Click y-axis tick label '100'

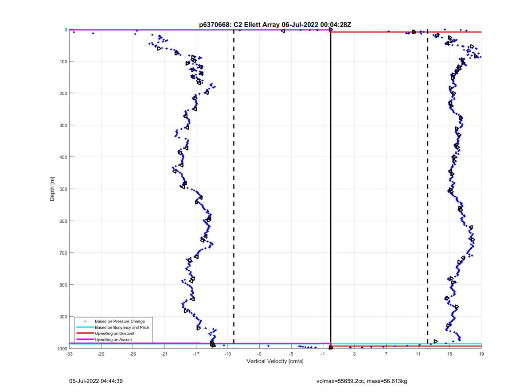(x=63, y=62)
